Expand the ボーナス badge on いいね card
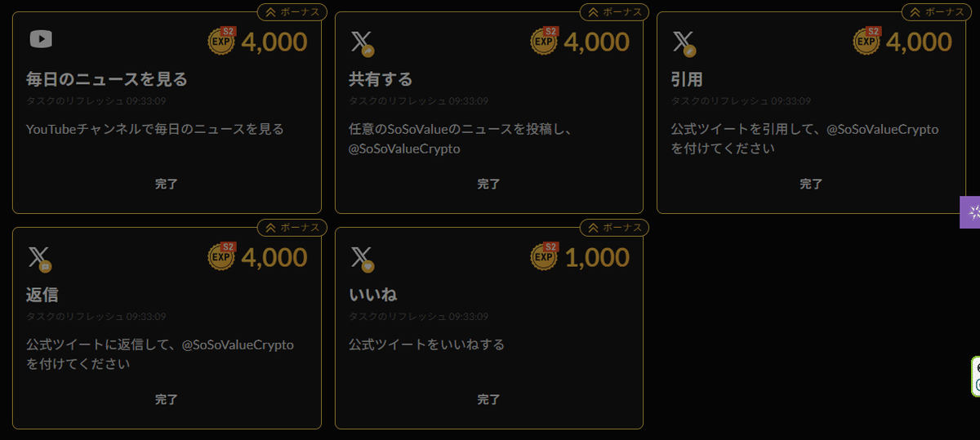Image resolution: width=980 pixels, height=440 pixels. point(614,228)
